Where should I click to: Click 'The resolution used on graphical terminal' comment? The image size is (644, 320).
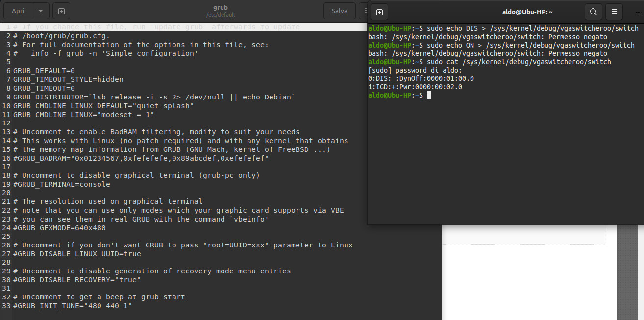108,201
